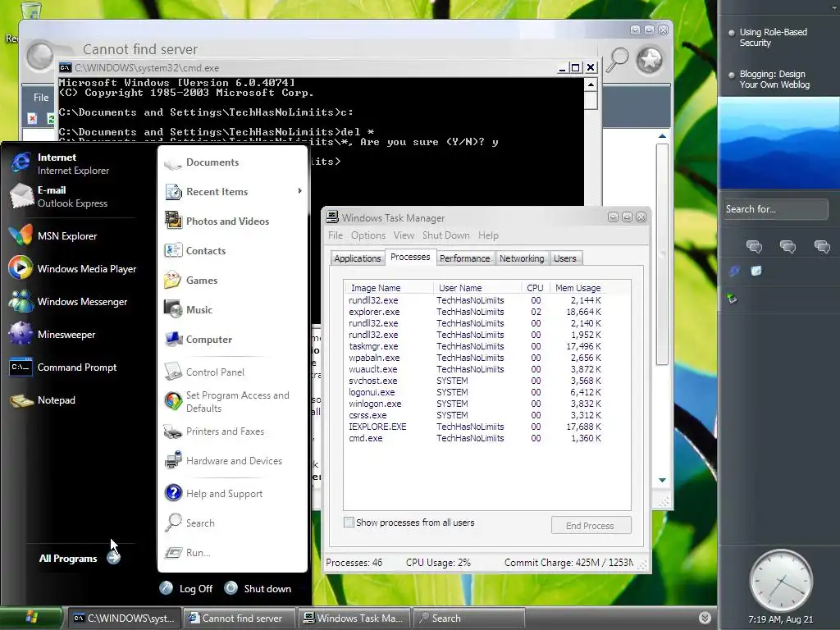
Task: Click magnifier search icon in browser window
Action: (617, 59)
